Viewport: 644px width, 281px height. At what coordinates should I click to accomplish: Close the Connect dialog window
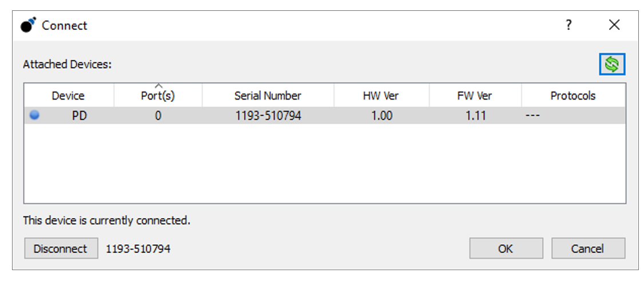click(614, 25)
